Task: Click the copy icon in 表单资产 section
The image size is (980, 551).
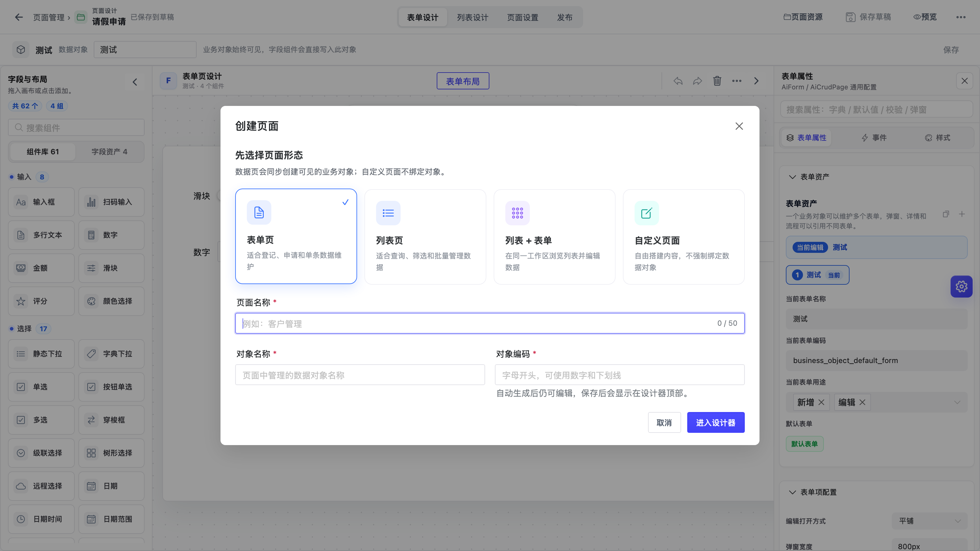Action: (x=946, y=214)
